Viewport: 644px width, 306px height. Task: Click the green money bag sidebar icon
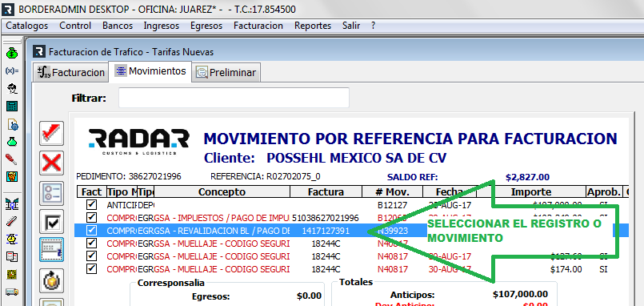tap(12, 53)
